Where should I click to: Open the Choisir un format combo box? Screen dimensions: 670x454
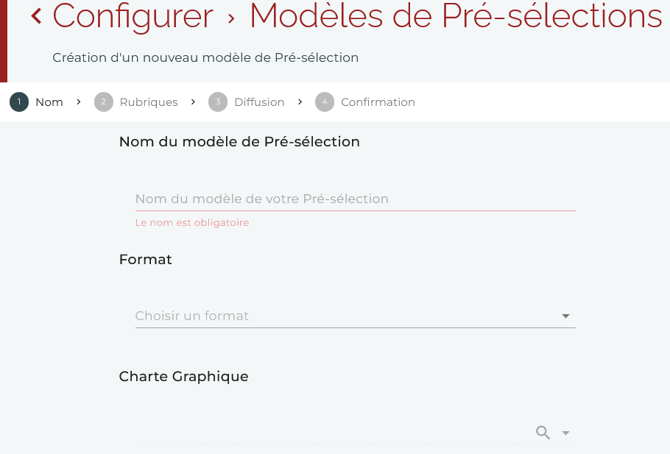pos(340,316)
